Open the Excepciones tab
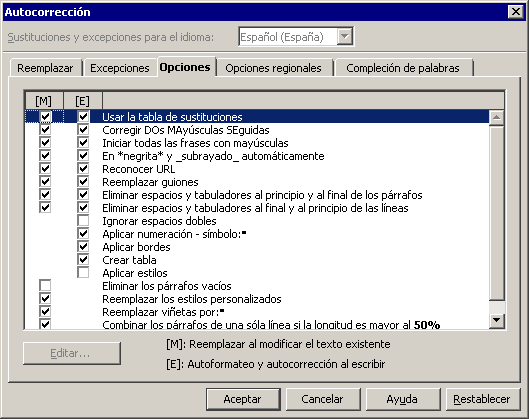The image size is (529, 419). [x=120, y=68]
